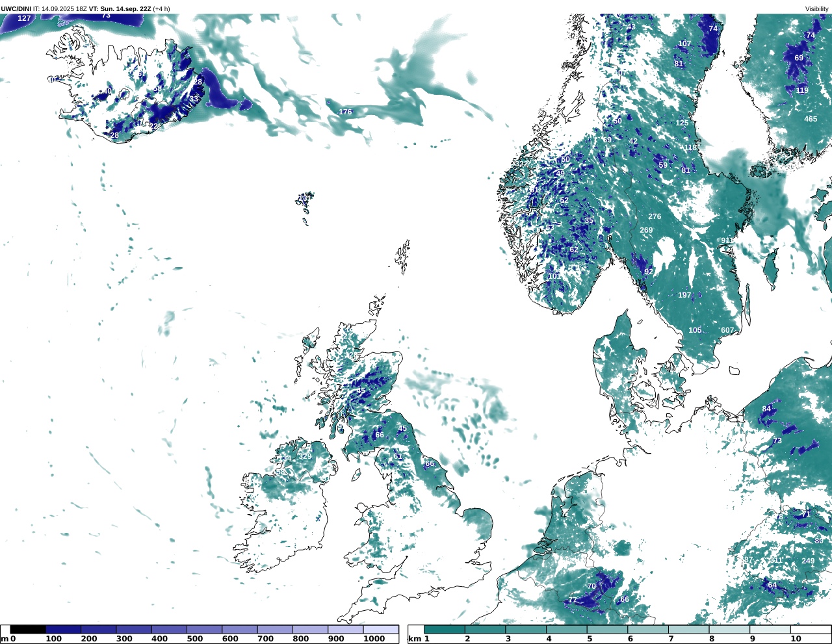The height and width of the screenshot is (644, 832).
Task: Click the 8–9 km legend swatch
Action: tap(729, 629)
